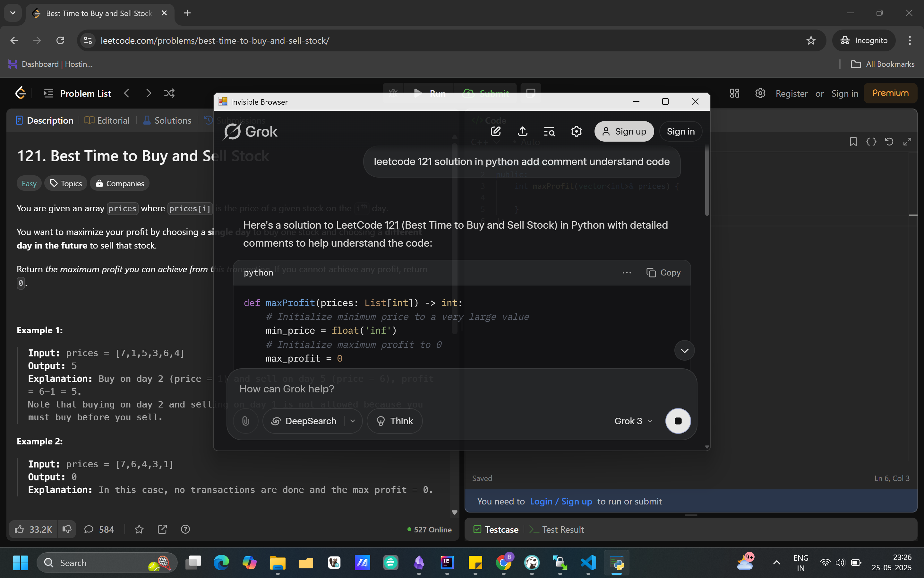Open LeetCode settings gear icon
The image size is (924, 578).
pos(760,93)
